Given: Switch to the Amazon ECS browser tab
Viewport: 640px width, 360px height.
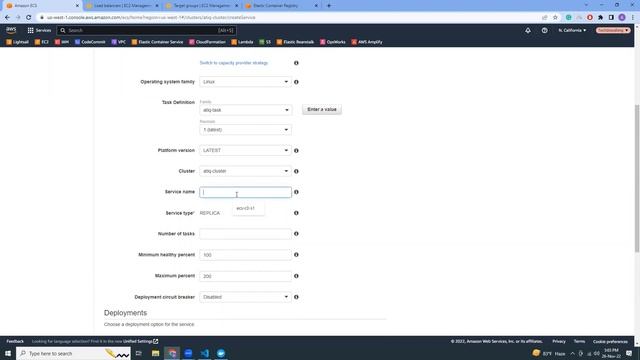Looking at the screenshot, I should [x=41, y=6].
